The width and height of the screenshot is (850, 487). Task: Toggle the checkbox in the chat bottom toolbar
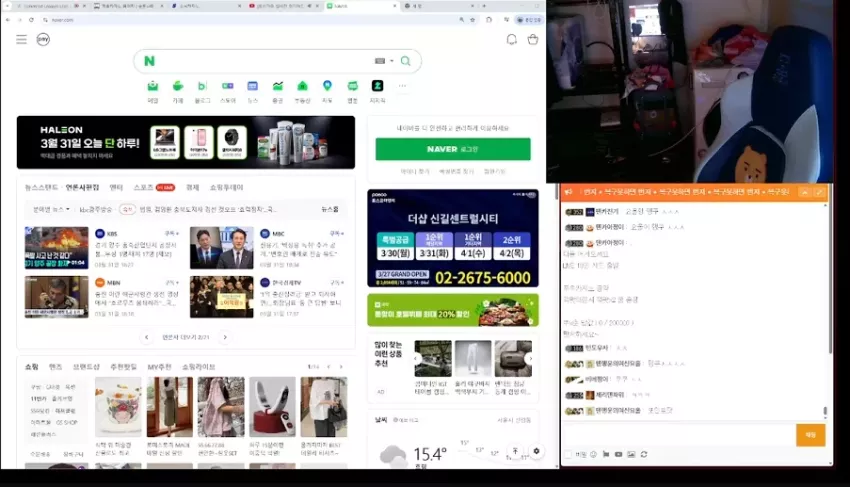tap(568, 454)
